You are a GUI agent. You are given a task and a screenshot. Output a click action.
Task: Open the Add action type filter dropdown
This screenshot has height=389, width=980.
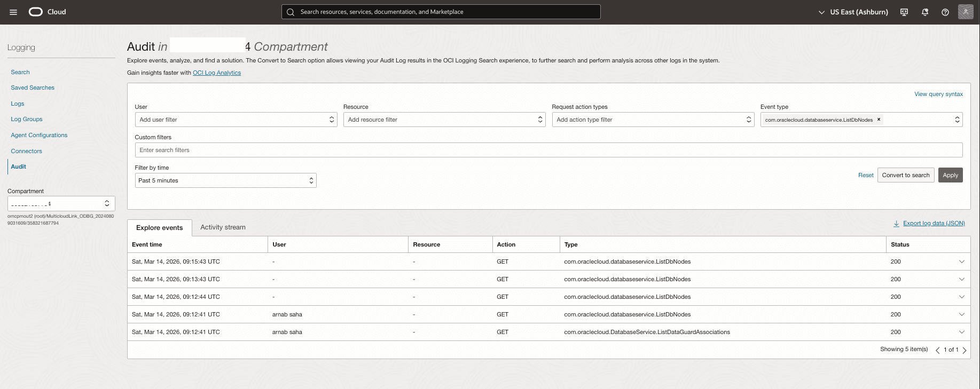(653, 120)
